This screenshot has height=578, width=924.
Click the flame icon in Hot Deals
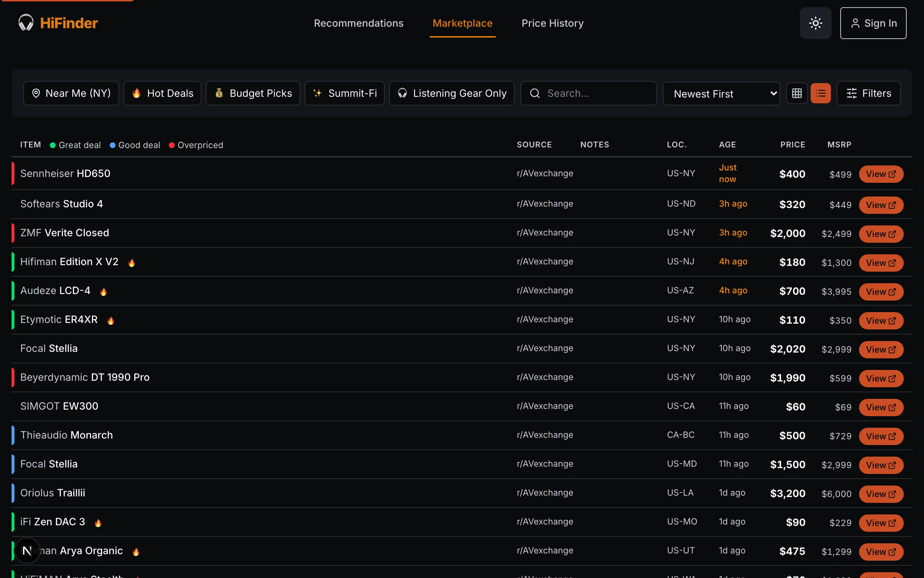pyautogui.click(x=136, y=93)
